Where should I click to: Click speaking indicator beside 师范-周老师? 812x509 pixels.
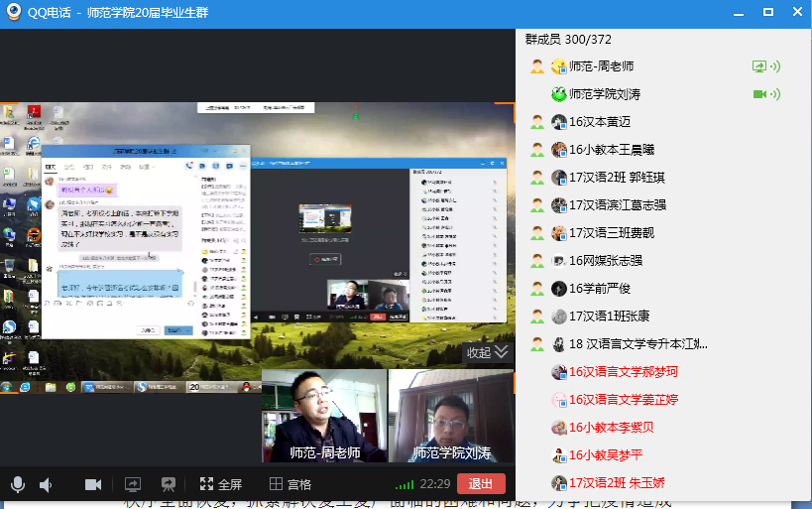775,66
